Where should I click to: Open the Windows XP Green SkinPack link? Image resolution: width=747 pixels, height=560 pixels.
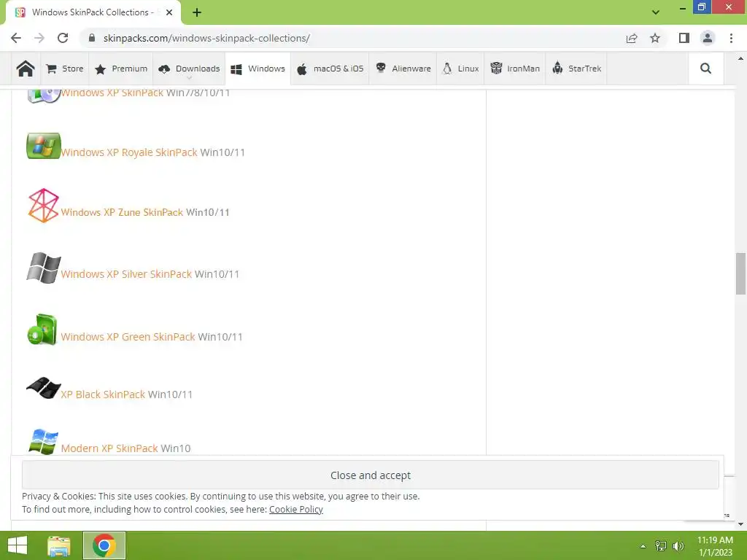point(128,337)
